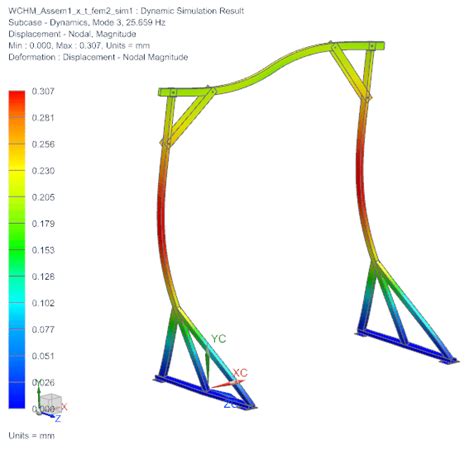Click the XC axis label
Screen dimensions: 474x454
click(240, 373)
